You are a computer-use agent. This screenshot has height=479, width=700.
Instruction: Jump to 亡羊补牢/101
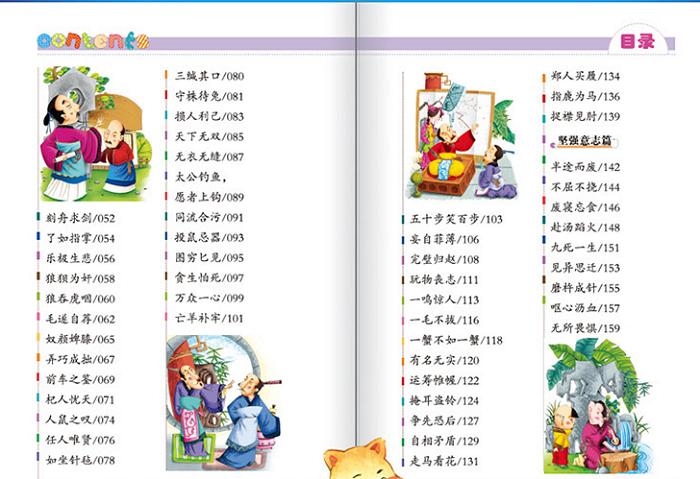pos(209,318)
